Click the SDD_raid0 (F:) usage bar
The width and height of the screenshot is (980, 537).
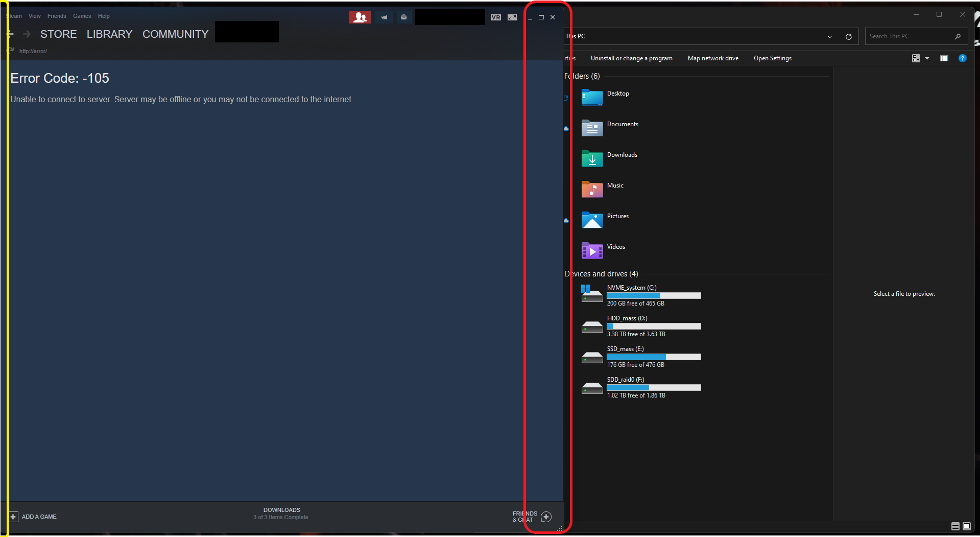654,388
